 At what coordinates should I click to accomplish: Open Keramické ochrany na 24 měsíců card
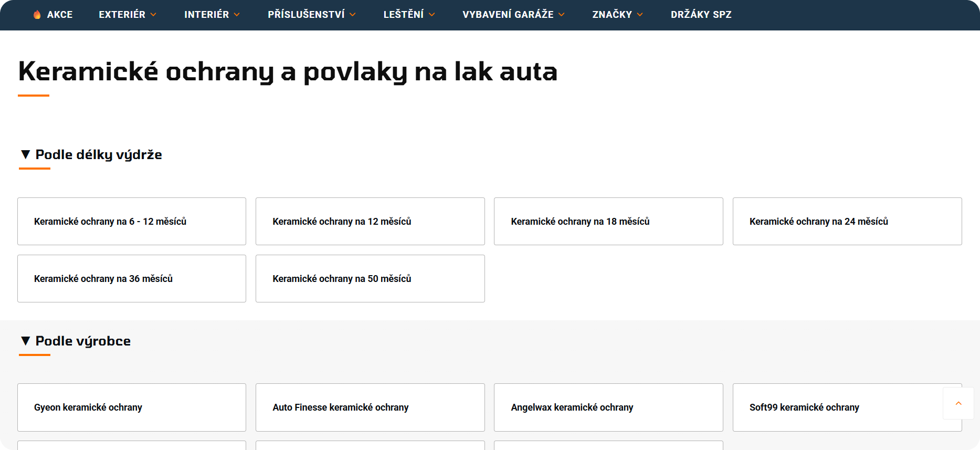click(847, 221)
